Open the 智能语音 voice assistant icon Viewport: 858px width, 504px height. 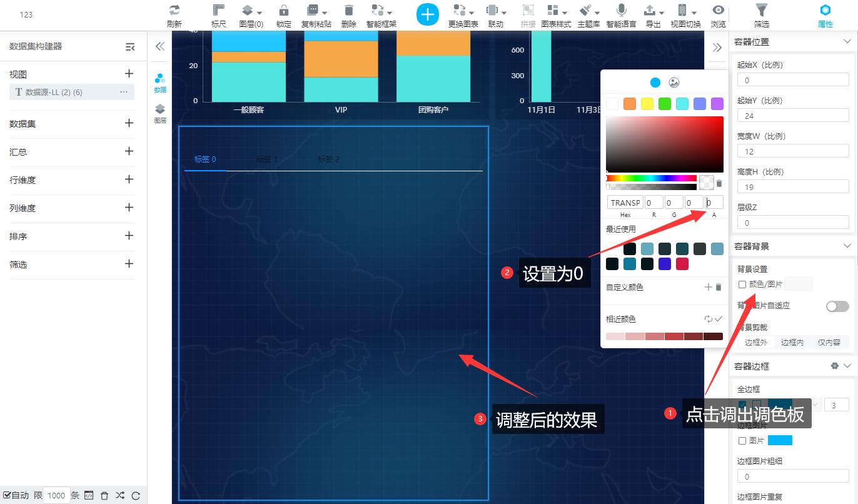click(x=621, y=15)
